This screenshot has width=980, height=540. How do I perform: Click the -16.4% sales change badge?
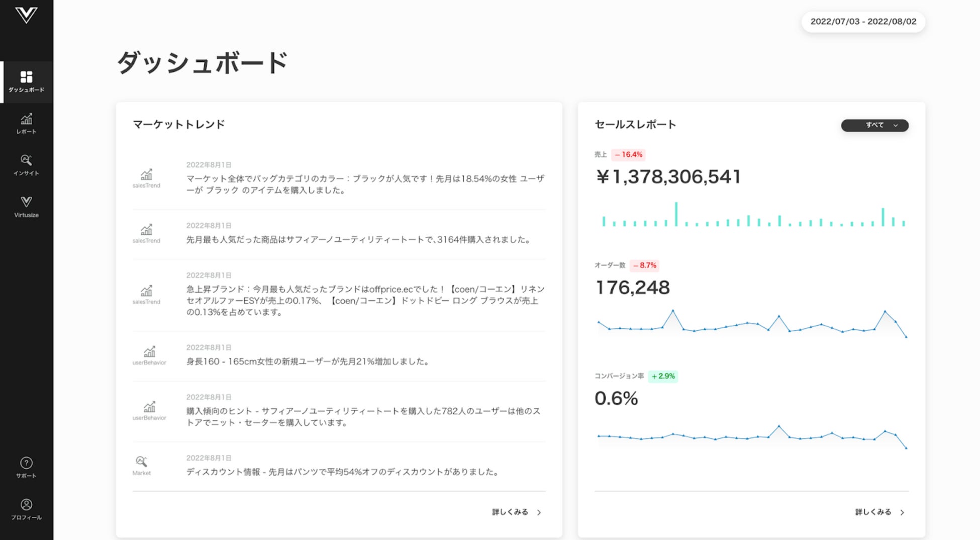point(629,154)
